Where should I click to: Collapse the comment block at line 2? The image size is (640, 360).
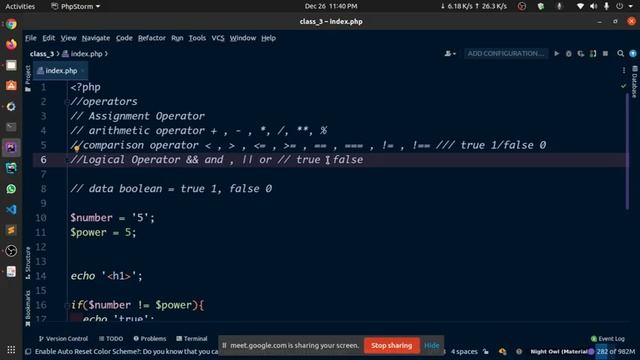click(67, 102)
